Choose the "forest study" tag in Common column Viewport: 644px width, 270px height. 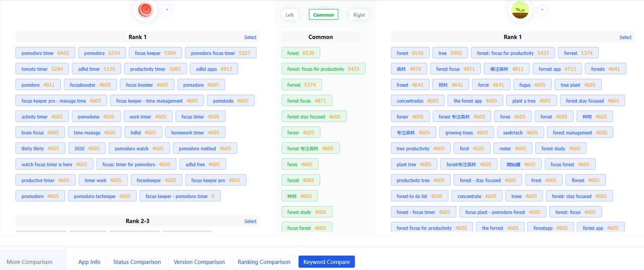pyautogui.click(x=307, y=213)
